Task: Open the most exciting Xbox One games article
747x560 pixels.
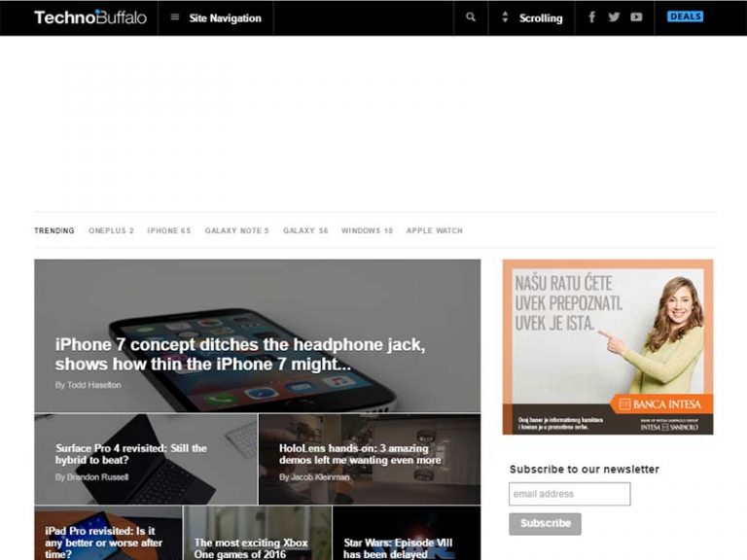Action: pyautogui.click(x=251, y=548)
